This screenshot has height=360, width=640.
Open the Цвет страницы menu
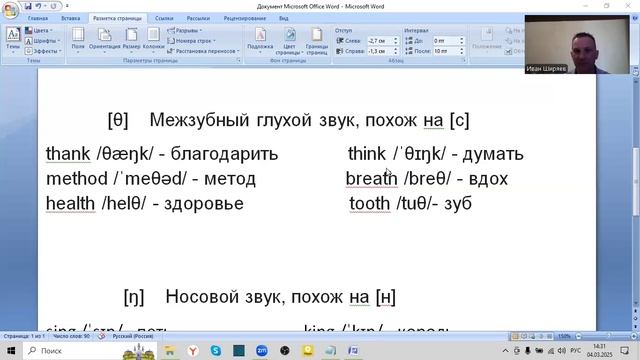(289, 40)
